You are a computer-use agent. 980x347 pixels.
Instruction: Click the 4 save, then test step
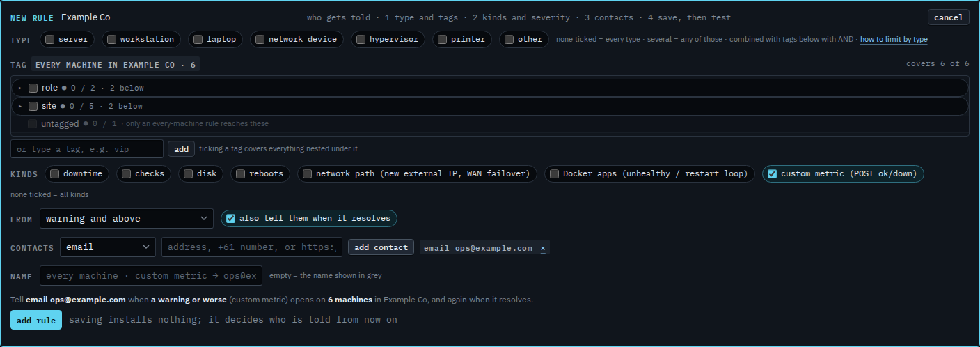pyautogui.click(x=689, y=17)
